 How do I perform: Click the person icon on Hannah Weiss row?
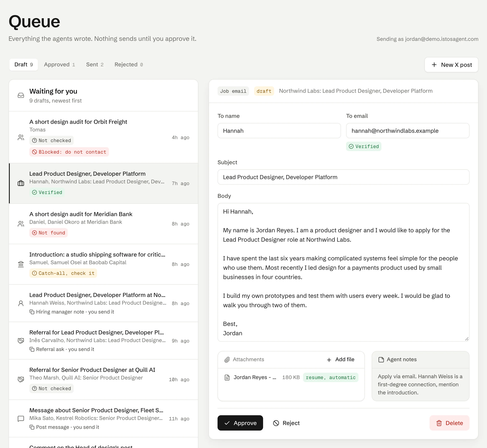pyautogui.click(x=21, y=303)
